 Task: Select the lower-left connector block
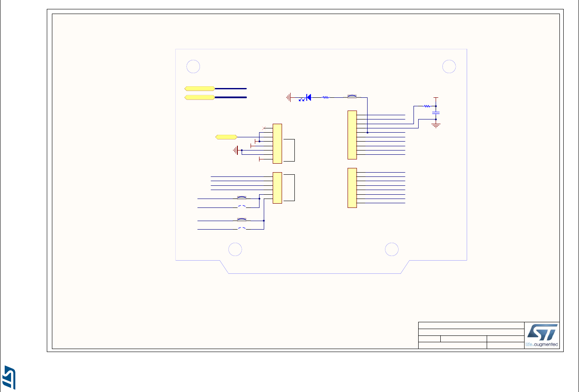277,187
